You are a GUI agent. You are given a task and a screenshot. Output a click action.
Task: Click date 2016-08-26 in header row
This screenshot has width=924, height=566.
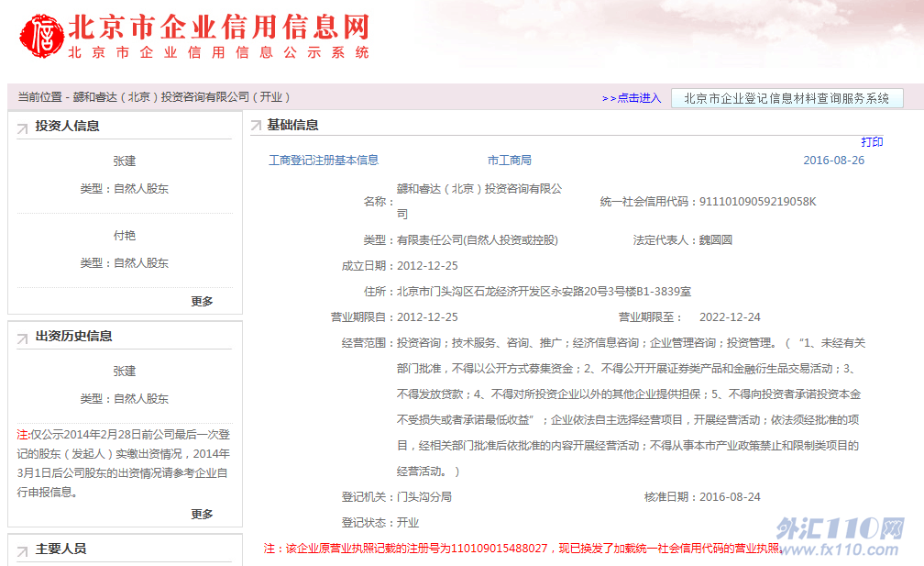(x=834, y=161)
